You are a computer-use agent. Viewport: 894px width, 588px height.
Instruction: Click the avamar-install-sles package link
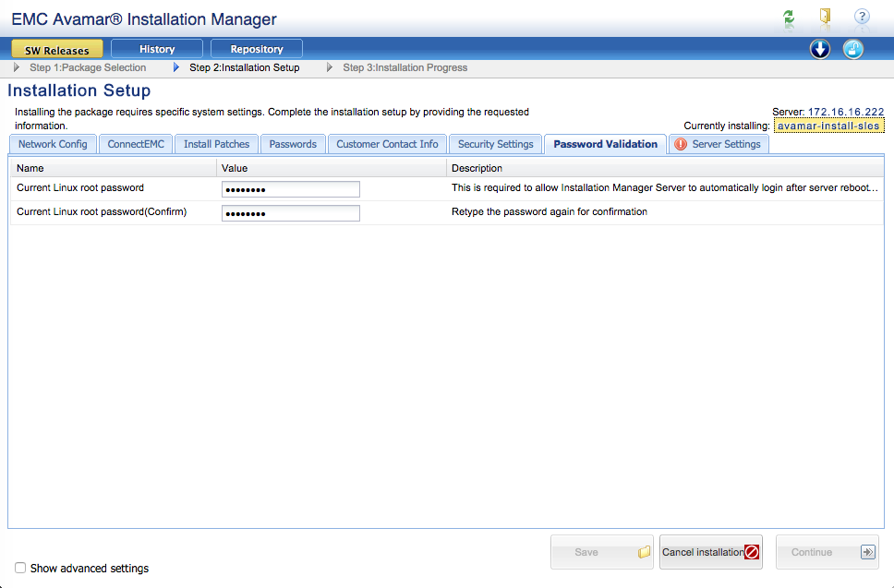tap(828, 126)
